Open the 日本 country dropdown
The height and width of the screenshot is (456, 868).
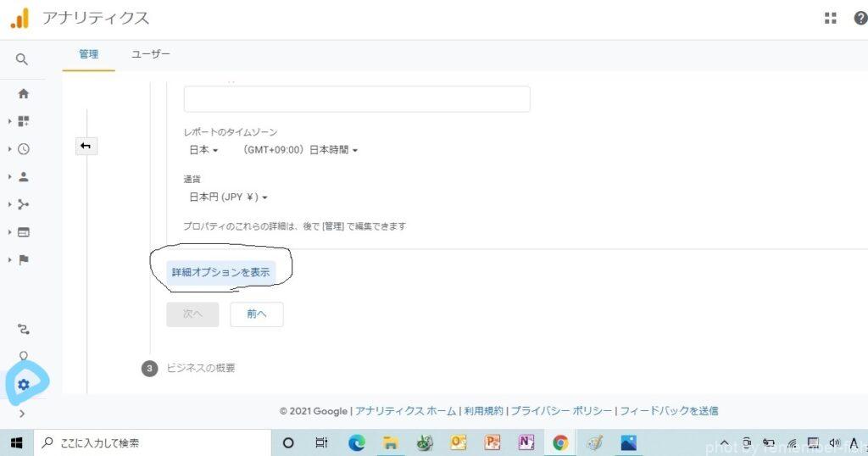[x=203, y=150]
